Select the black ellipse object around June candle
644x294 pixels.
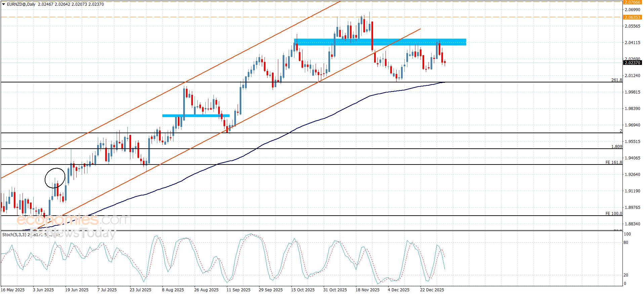(55, 178)
